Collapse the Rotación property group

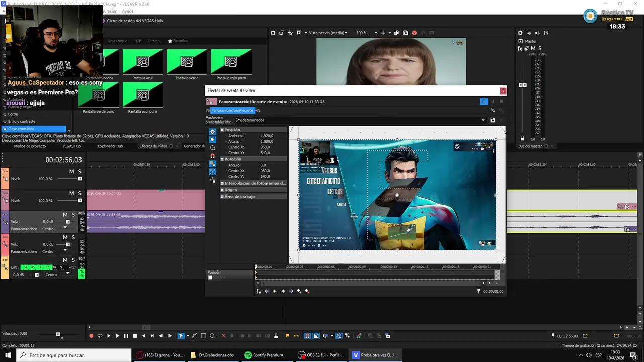click(x=222, y=159)
